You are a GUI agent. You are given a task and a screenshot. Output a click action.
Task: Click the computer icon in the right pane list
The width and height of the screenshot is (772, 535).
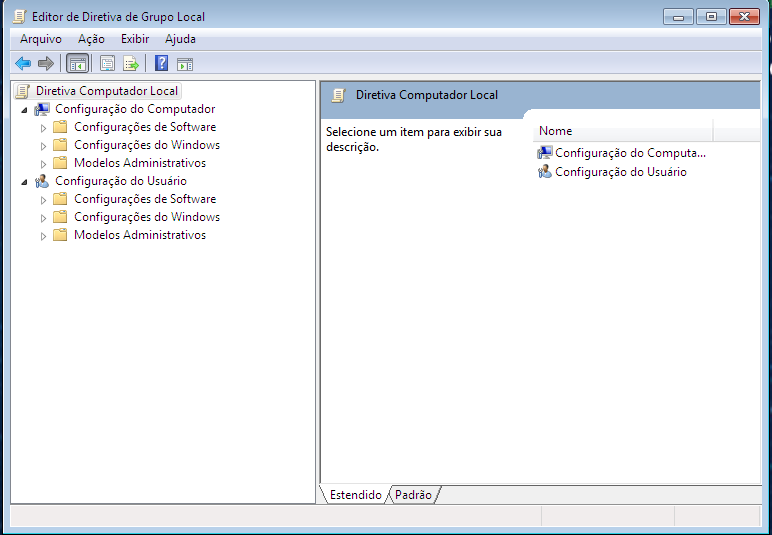tap(545, 153)
